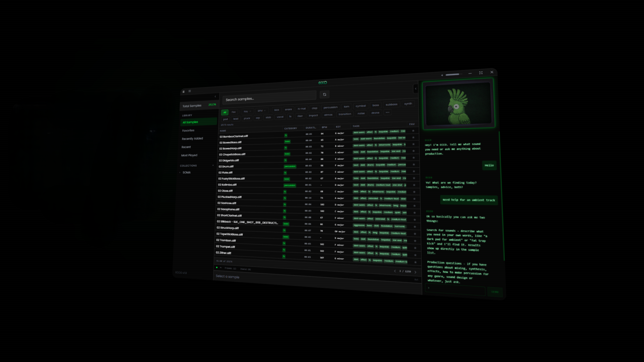
Task: Click the ECCO logo at top center
Action: click(x=323, y=82)
